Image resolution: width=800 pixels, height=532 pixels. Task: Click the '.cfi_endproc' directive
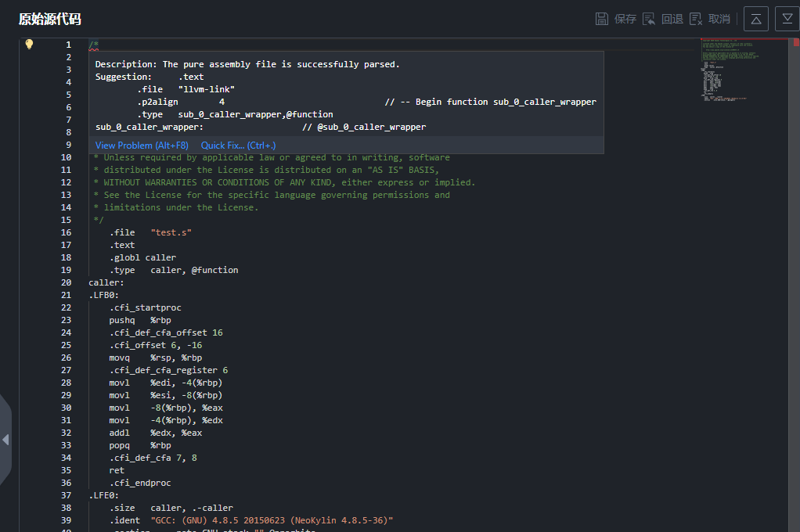pyautogui.click(x=140, y=483)
